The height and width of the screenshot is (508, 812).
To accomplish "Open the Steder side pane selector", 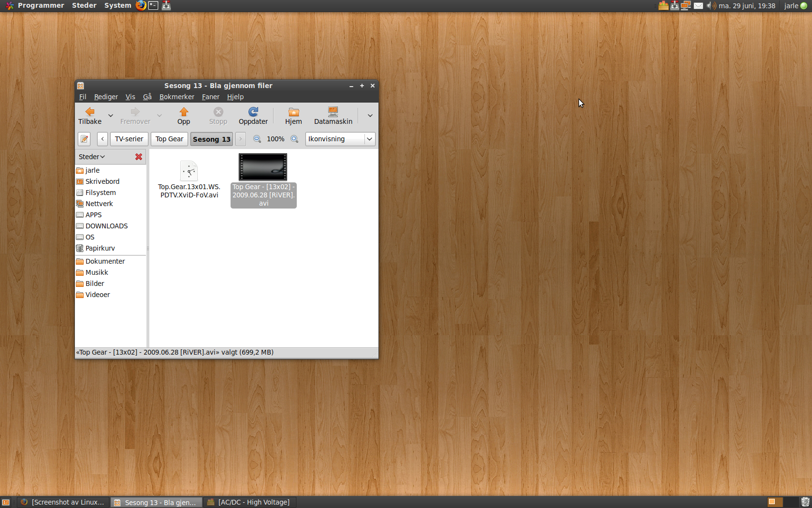I will (x=92, y=157).
